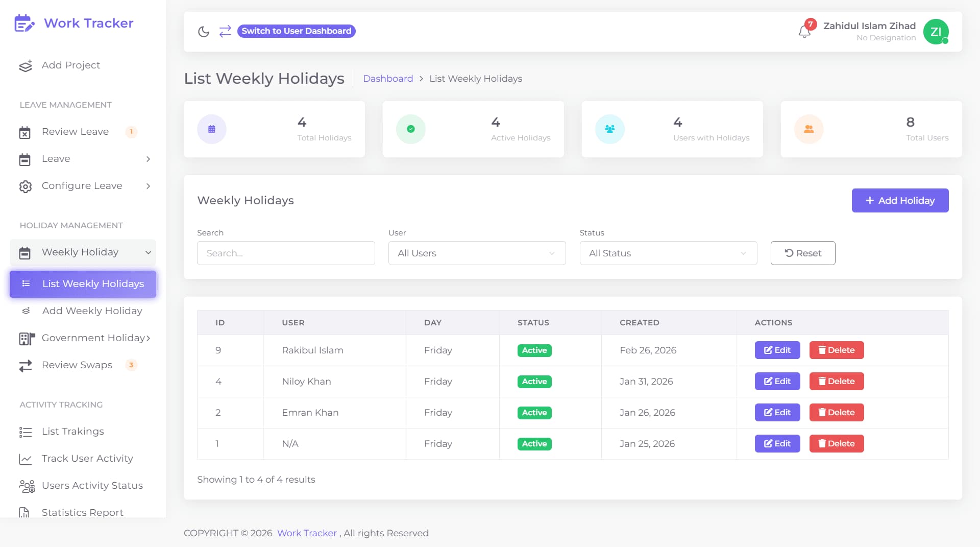Delete Niloy Khan's holiday
This screenshot has height=547, width=980.
[837, 382]
